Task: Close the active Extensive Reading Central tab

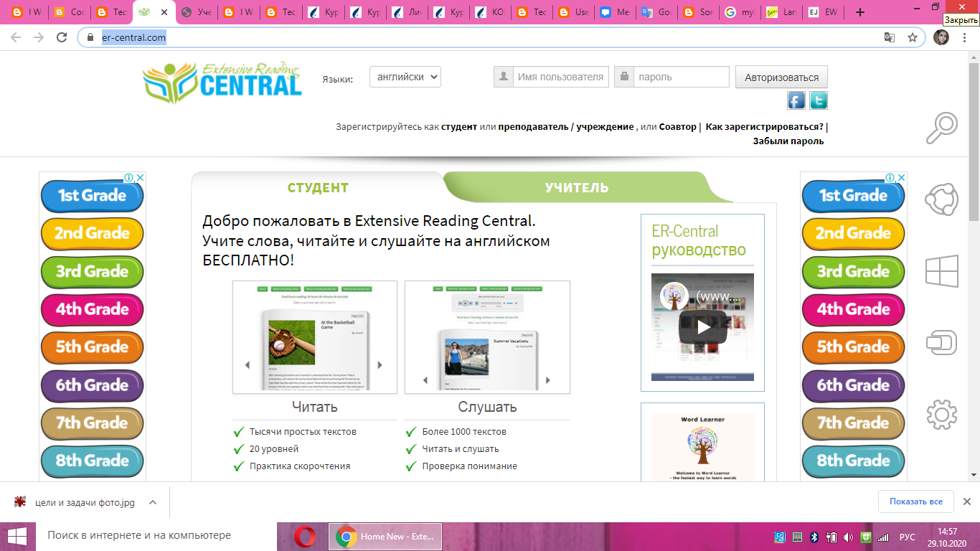Action: (x=164, y=12)
